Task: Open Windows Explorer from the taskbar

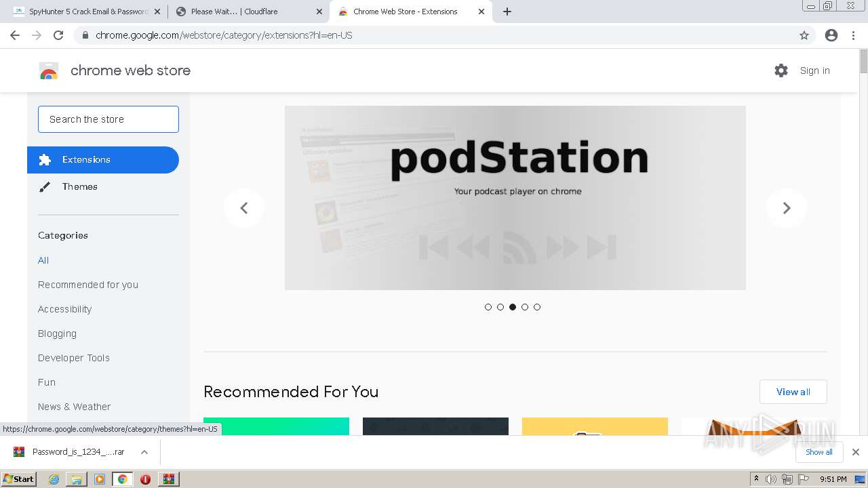Action: [77, 479]
